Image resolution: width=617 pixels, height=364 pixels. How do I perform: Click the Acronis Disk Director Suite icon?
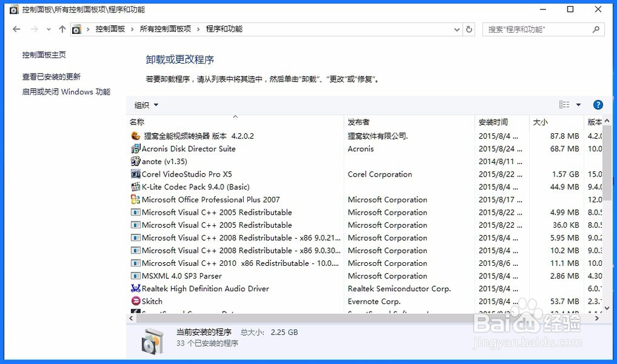136,149
